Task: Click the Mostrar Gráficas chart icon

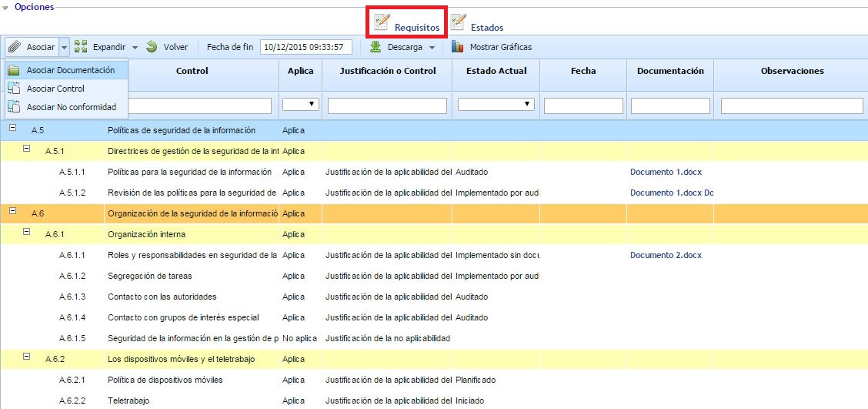Action: point(458,47)
